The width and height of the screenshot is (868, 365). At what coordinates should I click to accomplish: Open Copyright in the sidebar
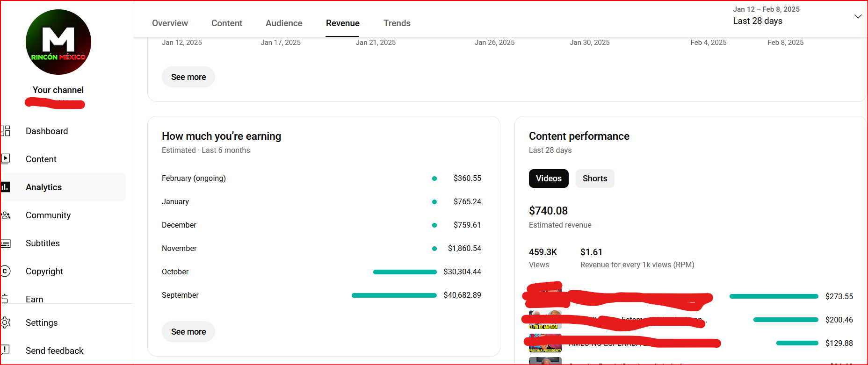[44, 272]
